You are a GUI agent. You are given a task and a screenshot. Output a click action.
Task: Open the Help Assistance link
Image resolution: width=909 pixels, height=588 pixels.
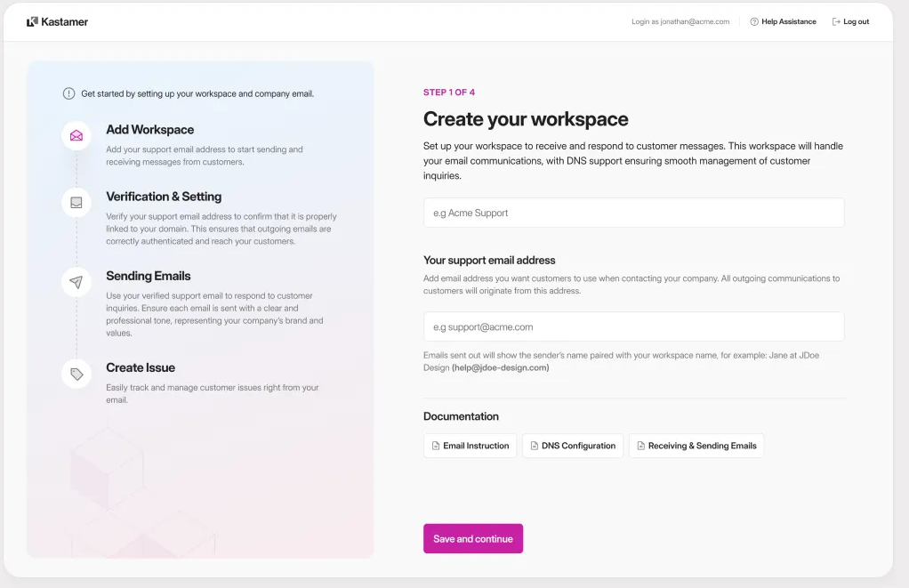pyautogui.click(x=788, y=21)
